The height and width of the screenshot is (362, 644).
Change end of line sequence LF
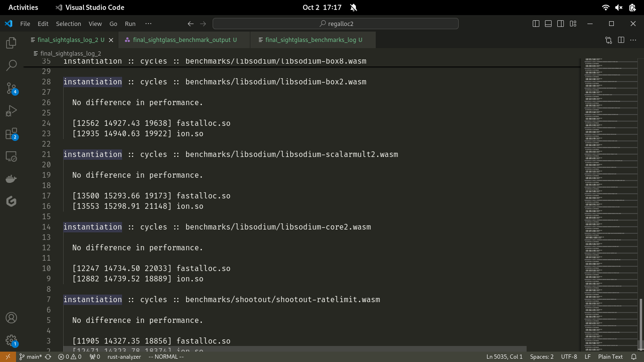click(587, 357)
